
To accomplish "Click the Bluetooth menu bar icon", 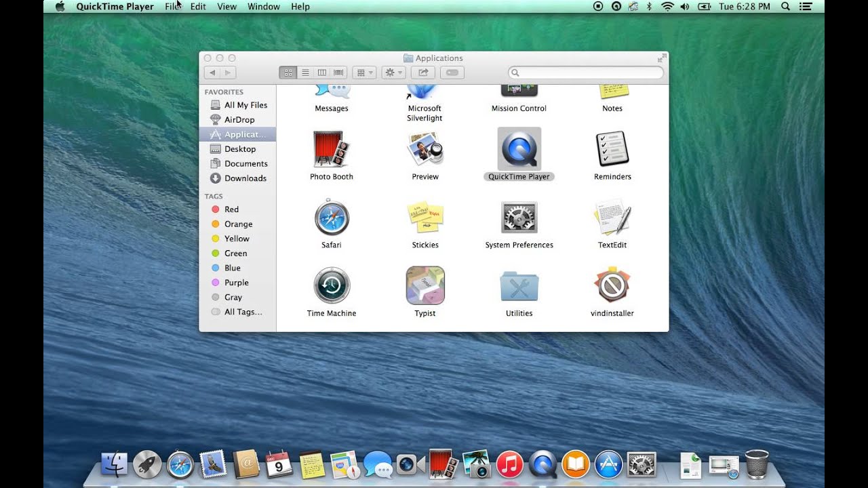I will pos(649,6).
